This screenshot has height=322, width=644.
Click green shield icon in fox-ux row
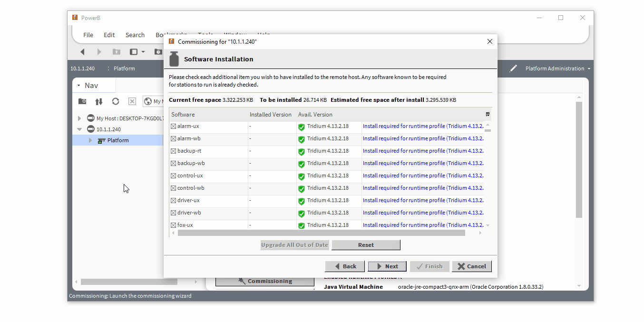302,225
